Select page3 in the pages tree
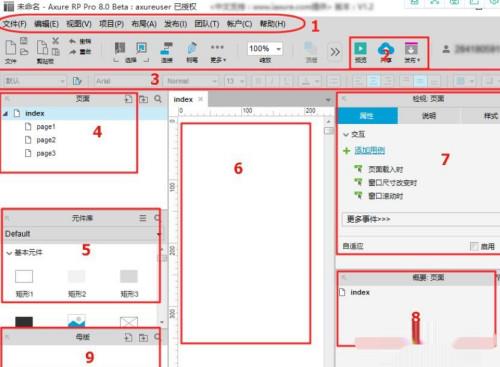This screenshot has width=500, height=367. pyautogui.click(x=46, y=153)
